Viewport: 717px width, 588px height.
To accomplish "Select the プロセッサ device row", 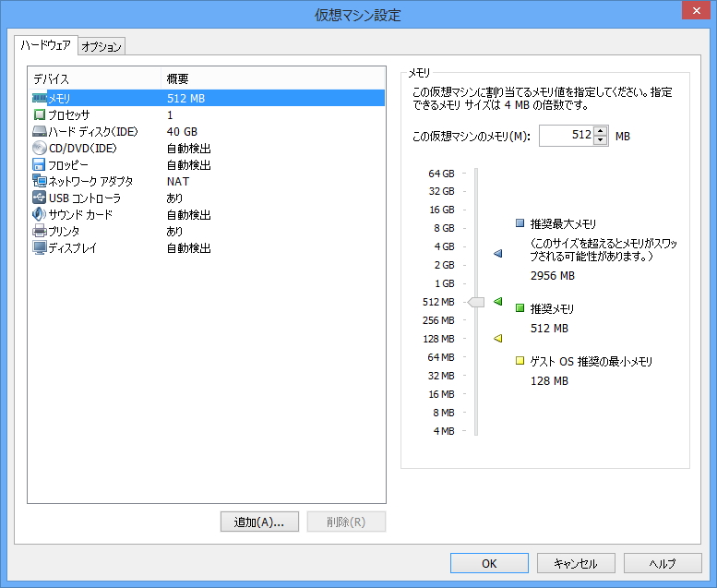I will [207, 114].
